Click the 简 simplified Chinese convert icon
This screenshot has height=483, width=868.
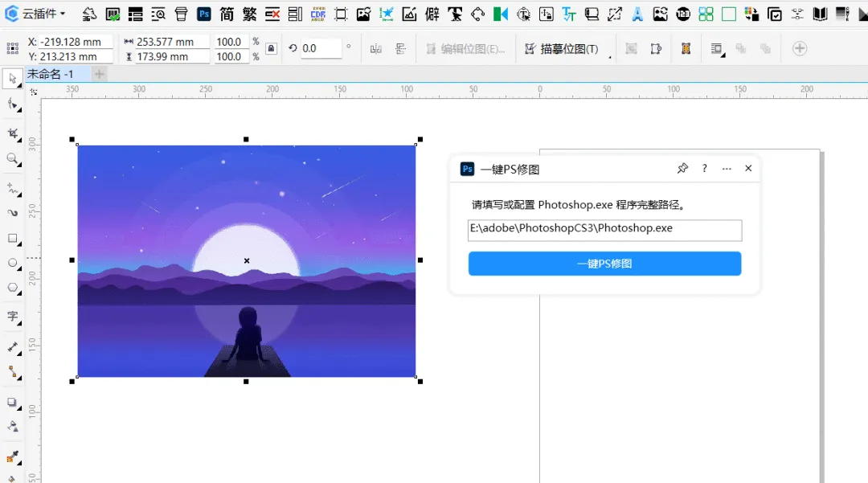(x=227, y=14)
